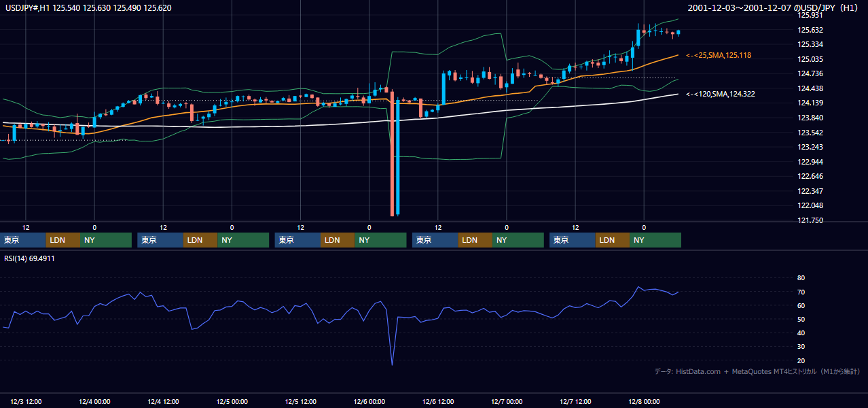This screenshot has width=868, height=408.
Task: Click the '12/4 00:00' date label
Action: click(94, 402)
